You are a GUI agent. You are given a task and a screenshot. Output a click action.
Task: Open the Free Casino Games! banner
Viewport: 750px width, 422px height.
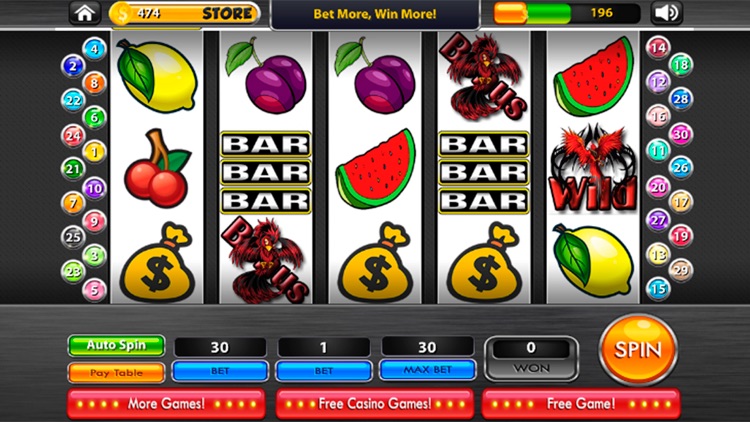click(375, 404)
